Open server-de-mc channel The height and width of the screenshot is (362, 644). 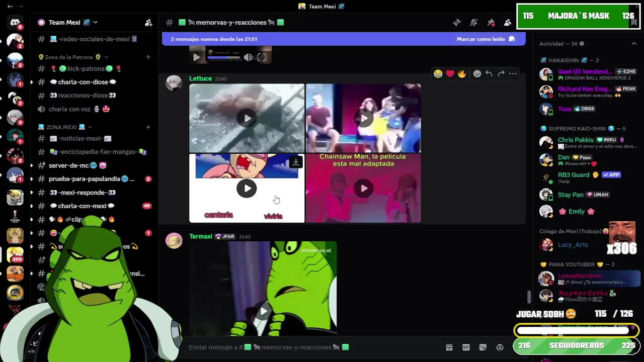(x=93, y=165)
